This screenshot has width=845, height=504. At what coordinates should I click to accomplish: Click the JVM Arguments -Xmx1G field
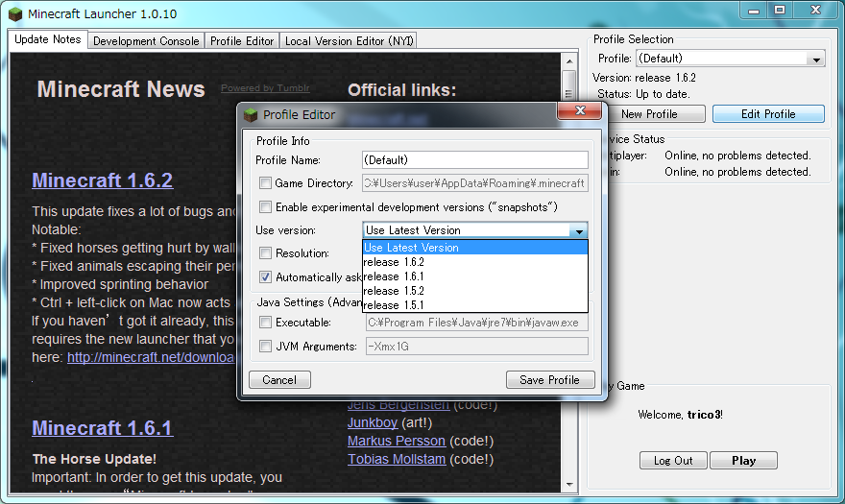pyautogui.click(x=477, y=346)
